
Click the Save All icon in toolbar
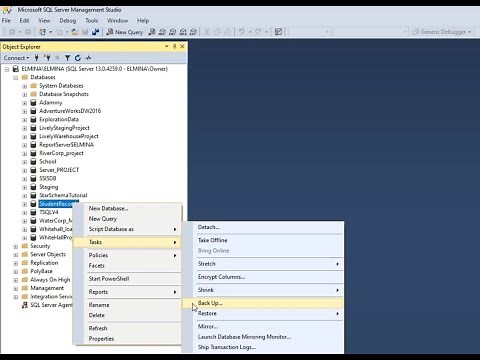point(96,32)
